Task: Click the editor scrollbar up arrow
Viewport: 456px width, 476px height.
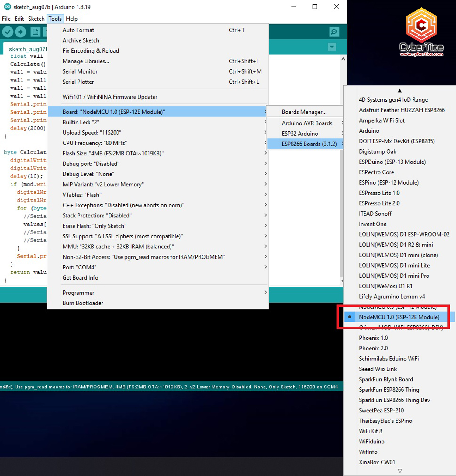Action: point(343,59)
